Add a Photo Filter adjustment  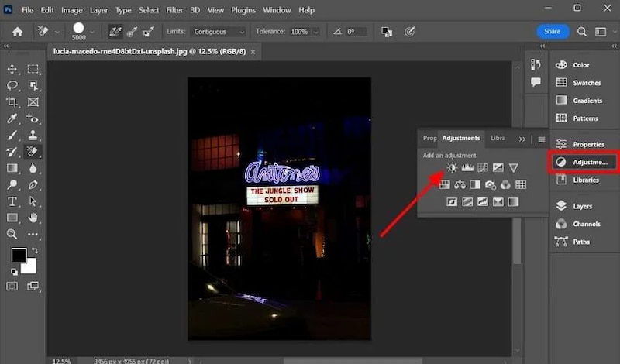point(491,184)
